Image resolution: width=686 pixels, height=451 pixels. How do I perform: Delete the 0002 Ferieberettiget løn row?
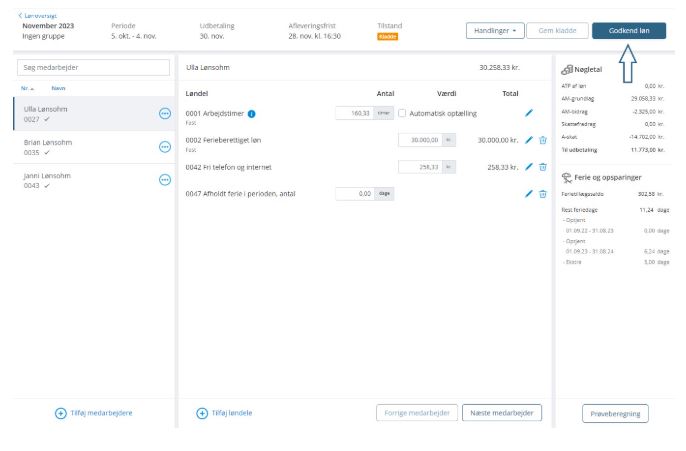tap(543, 140)
